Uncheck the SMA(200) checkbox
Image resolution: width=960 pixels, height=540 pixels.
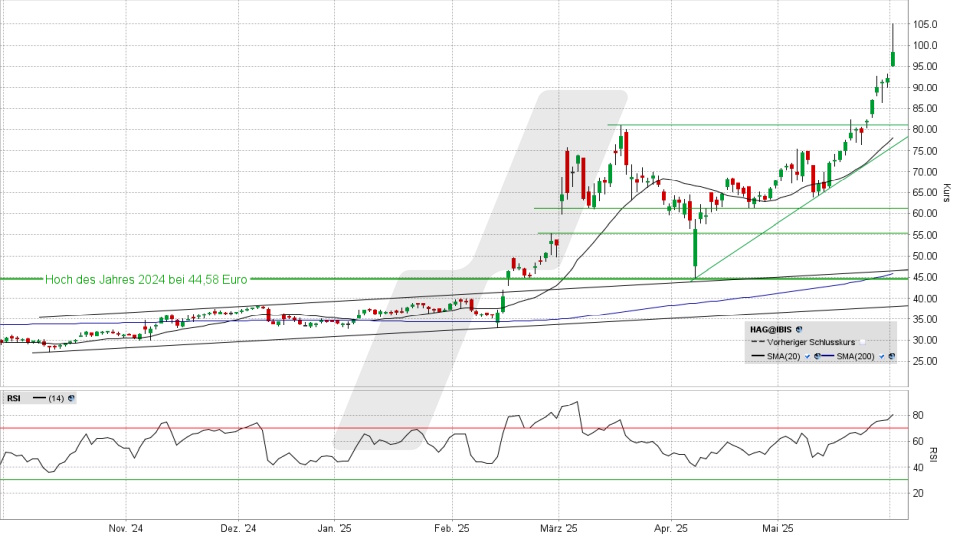coord(882,356)
